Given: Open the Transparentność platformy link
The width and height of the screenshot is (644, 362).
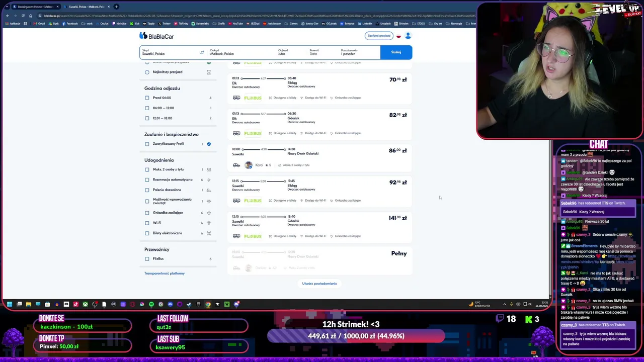Looking at the screenshot, I should coord(165,274).
